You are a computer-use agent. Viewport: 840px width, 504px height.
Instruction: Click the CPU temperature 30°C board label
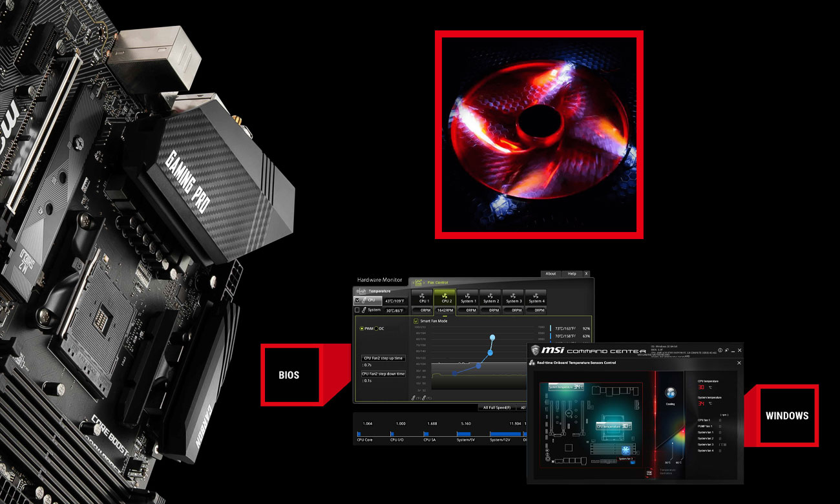coord(614,426)
